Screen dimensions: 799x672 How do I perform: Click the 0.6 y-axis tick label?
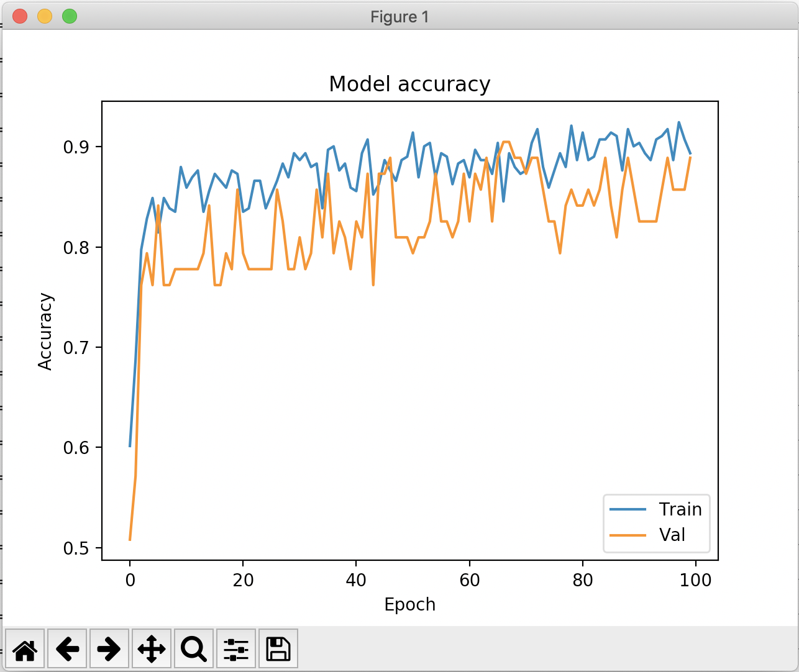coord(76,448)
